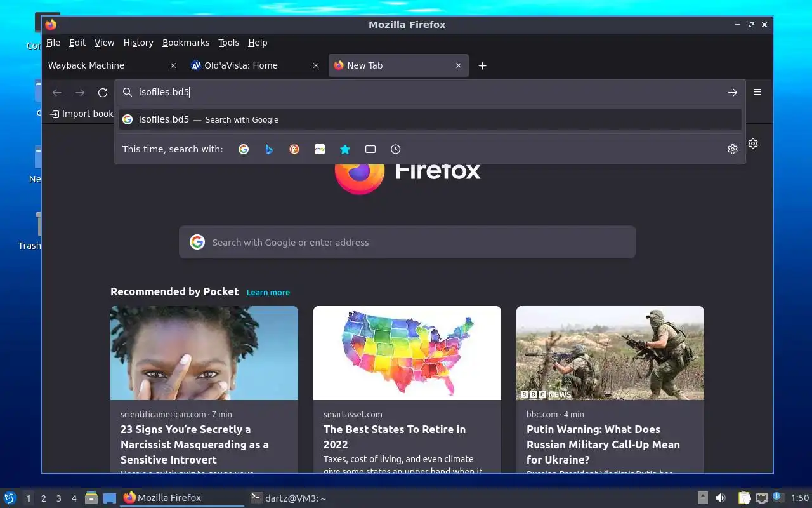
Task: Open Pocket 'Learn more' link
Action: [268, 293]
